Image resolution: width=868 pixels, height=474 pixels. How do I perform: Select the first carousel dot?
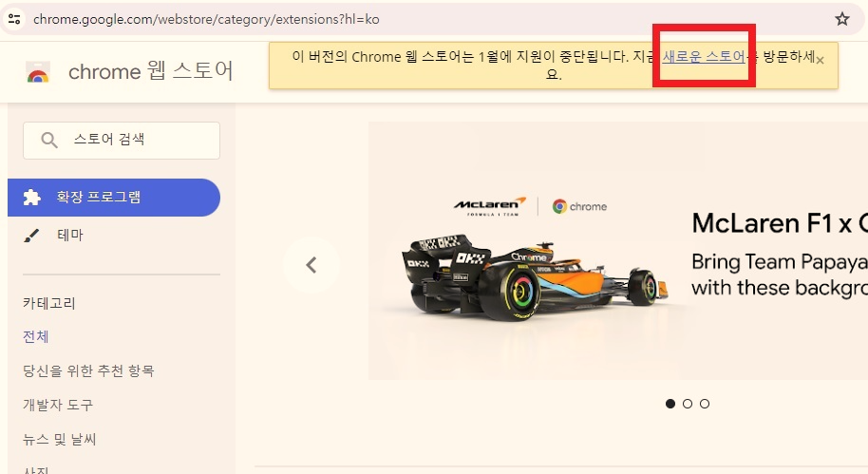pos(670,404)
